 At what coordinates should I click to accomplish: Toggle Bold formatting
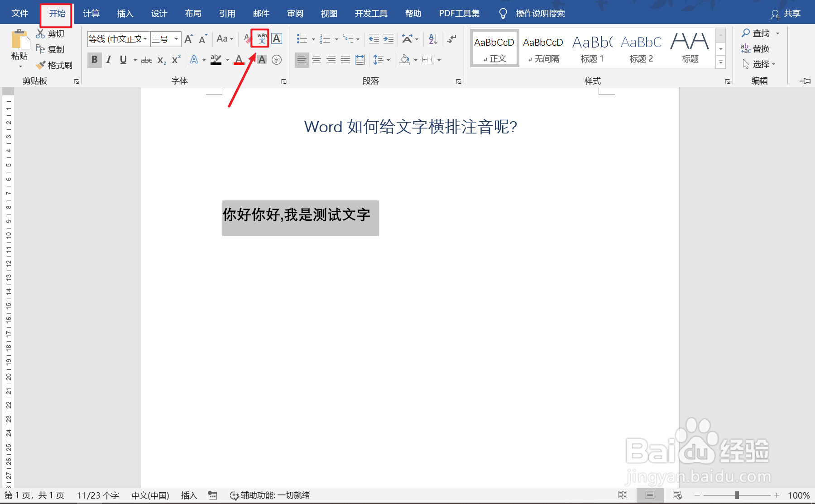94,60
